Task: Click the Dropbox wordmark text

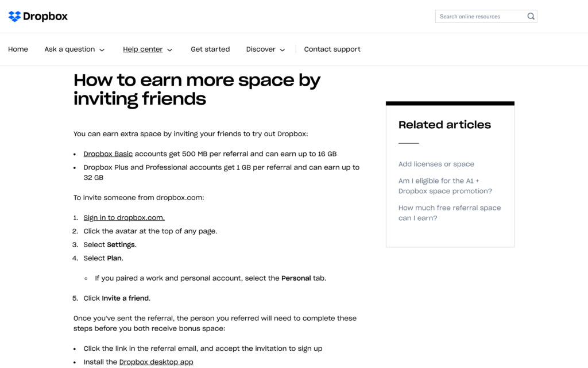Action: pos(45,17)
